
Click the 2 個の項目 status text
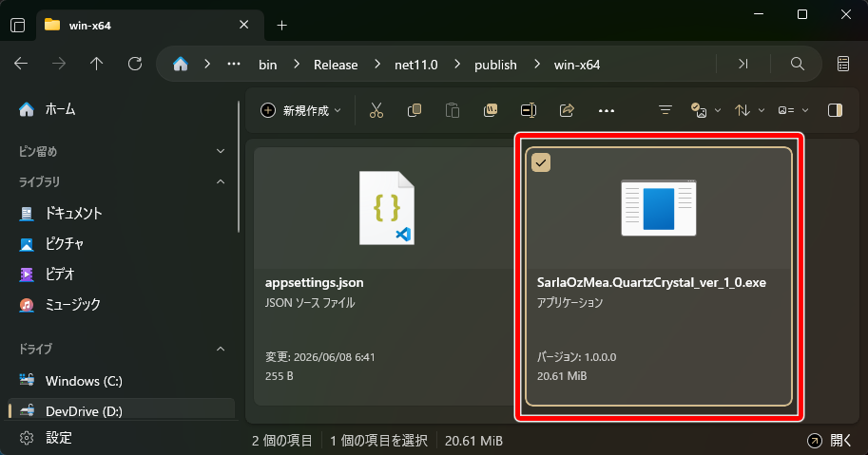click(x=281, y=441)
